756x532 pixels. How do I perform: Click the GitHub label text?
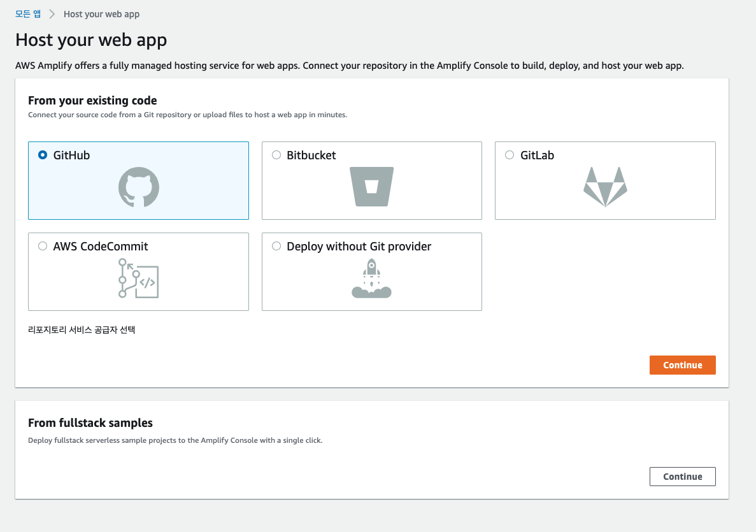[x=71, y=155]
